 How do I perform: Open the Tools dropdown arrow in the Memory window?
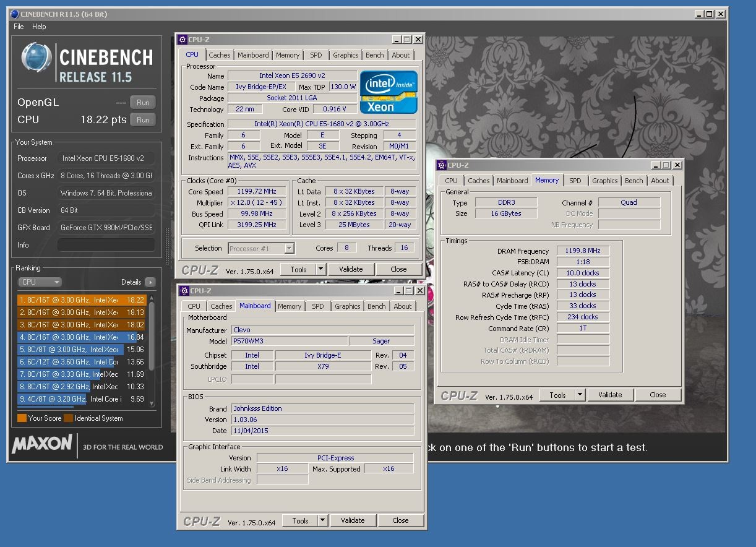[580, 395]
